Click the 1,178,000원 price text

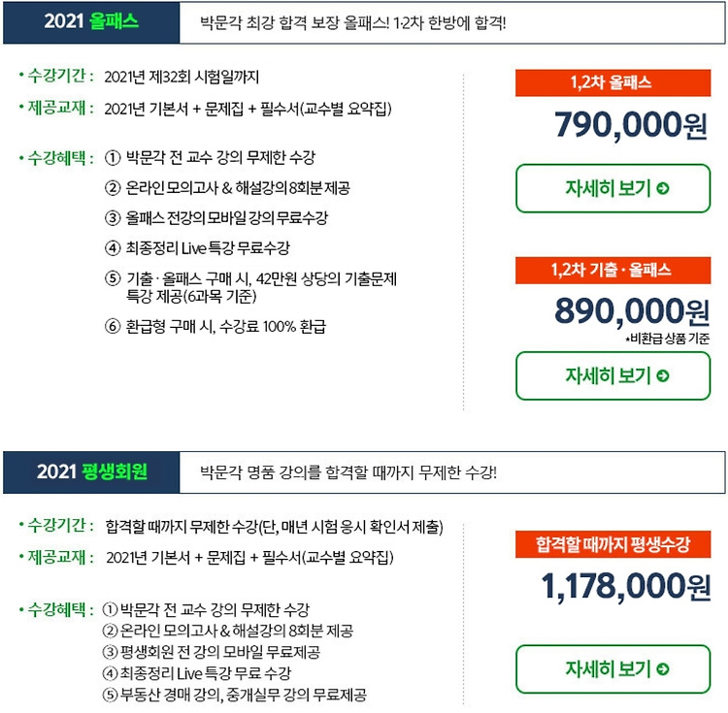coord(625,586)
